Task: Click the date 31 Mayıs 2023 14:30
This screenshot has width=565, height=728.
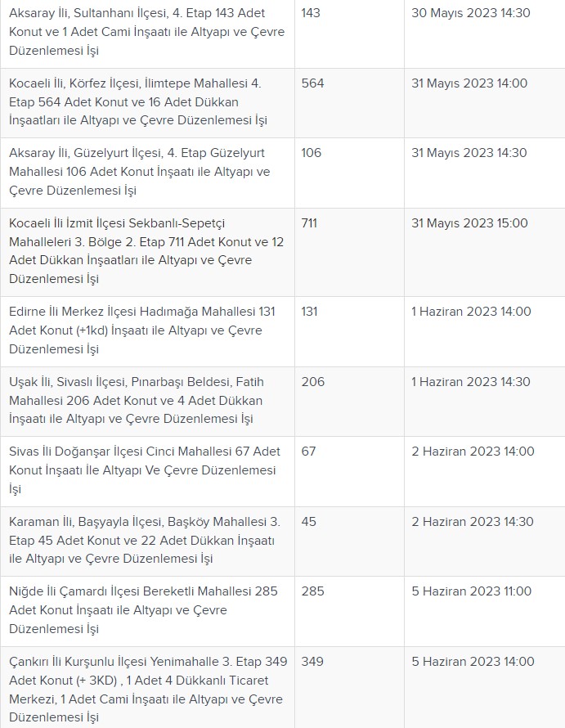Action: 469,153
